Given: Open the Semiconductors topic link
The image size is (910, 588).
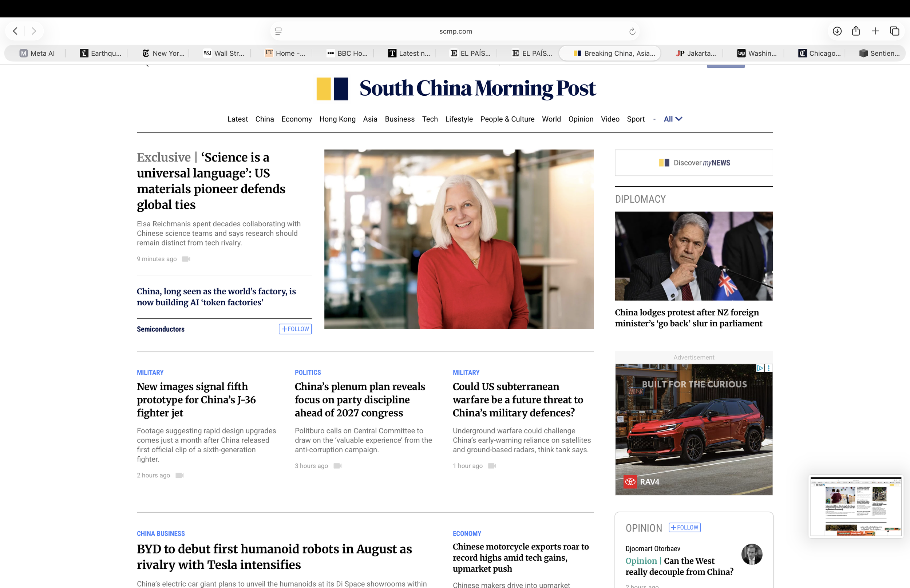Looking at the screenshot, I should (x=161, y=329).
